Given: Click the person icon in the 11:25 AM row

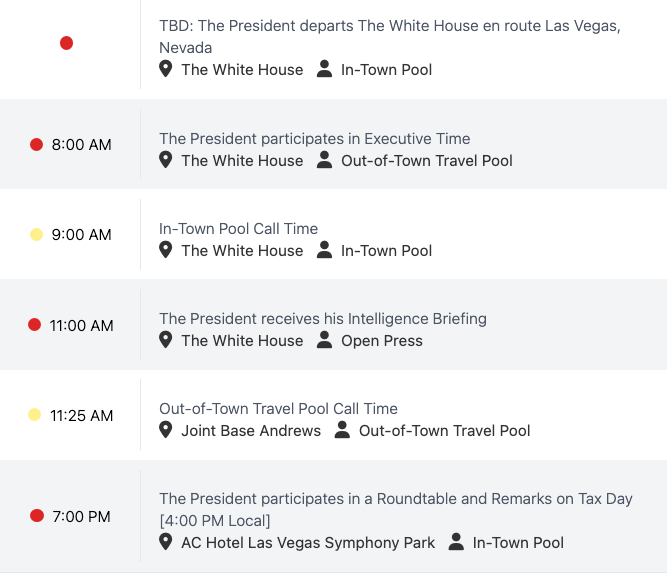Looking at the screenshot, I should [x=342, y=431].
